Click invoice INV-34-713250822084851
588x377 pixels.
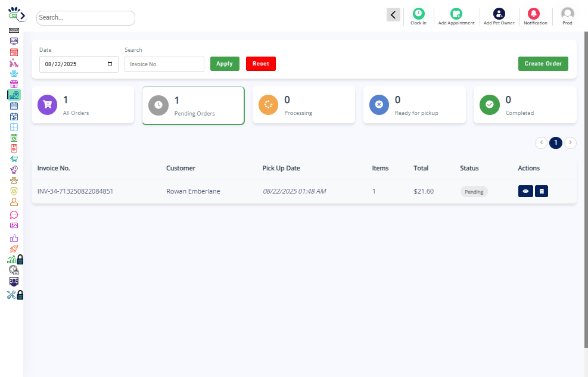pos(75,191)
